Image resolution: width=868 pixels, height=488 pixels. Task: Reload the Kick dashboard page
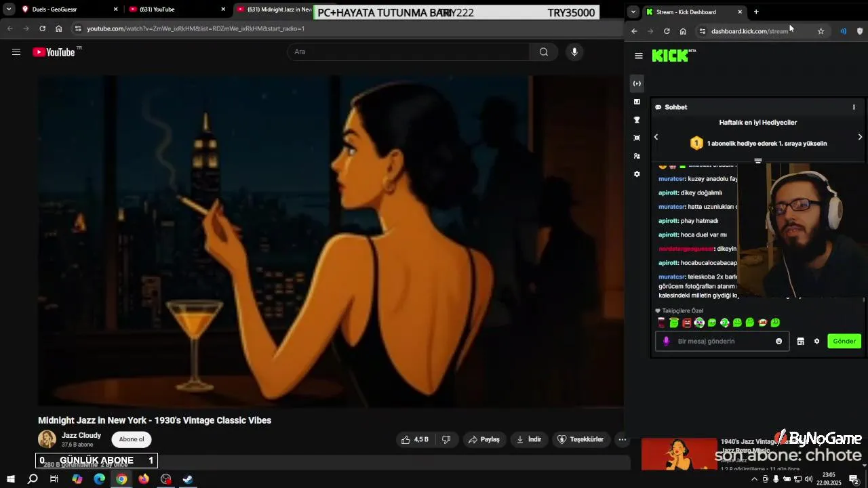click(667, 31)
